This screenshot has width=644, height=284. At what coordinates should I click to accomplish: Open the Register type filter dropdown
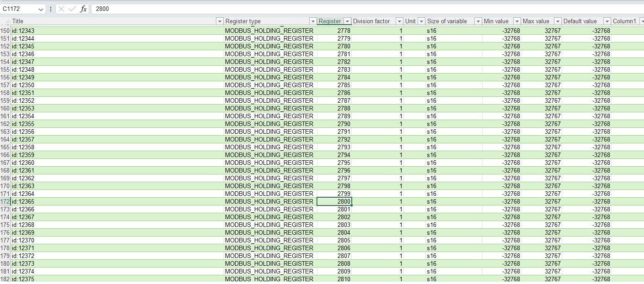(x=313, y=21)
